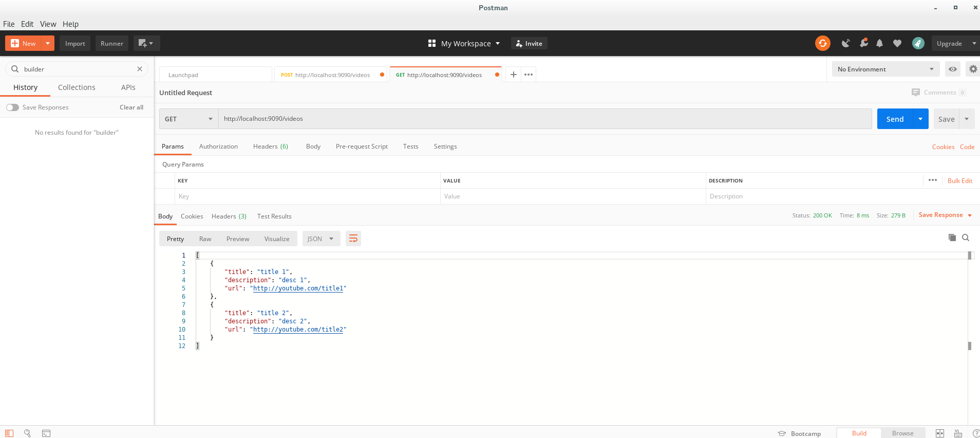Open the No Environment dropdown
This screenshot has height=438, width=980.
click(x=885, y=69)
